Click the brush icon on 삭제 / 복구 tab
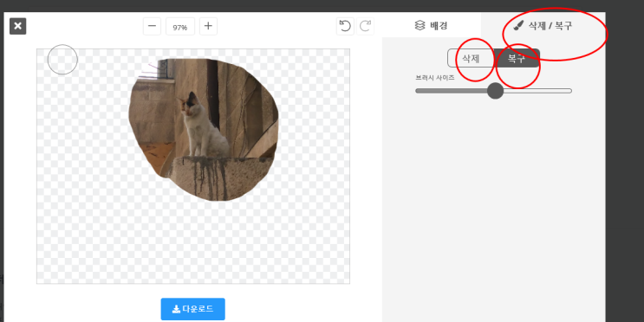The height and width of the screenshot is (322, 644). [518, 26]
